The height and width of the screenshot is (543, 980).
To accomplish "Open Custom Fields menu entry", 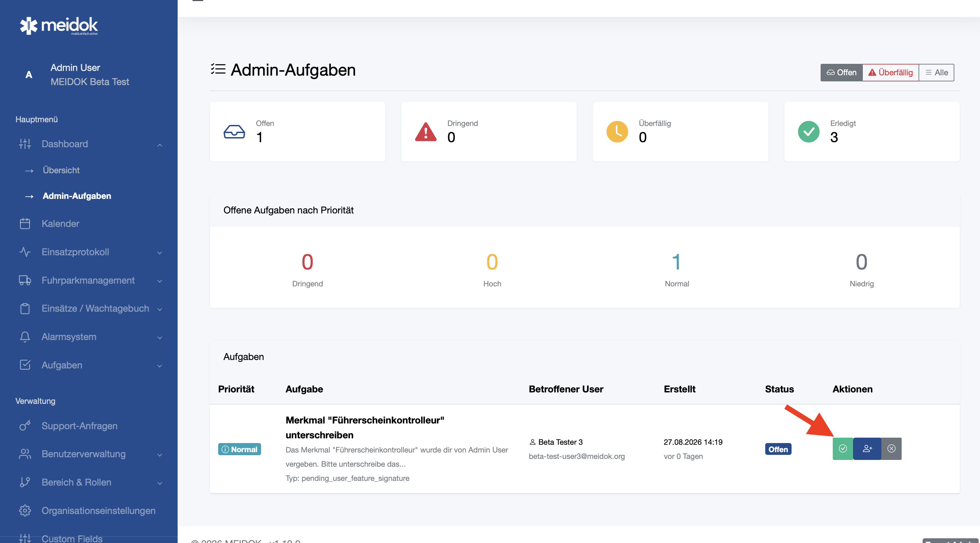I will [72, 538].
